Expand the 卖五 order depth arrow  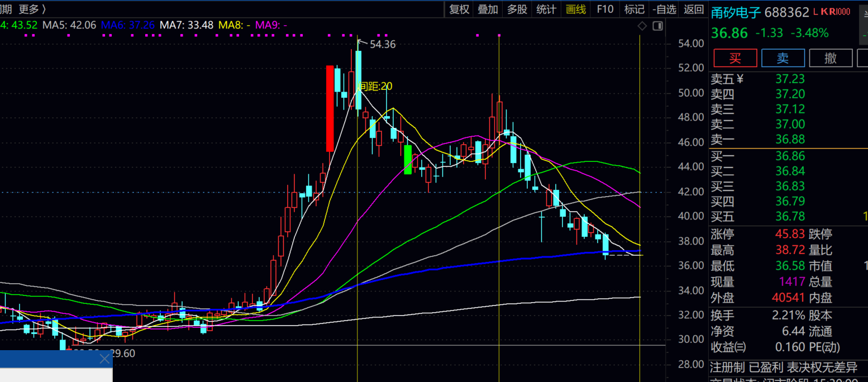tap(740, 79)
